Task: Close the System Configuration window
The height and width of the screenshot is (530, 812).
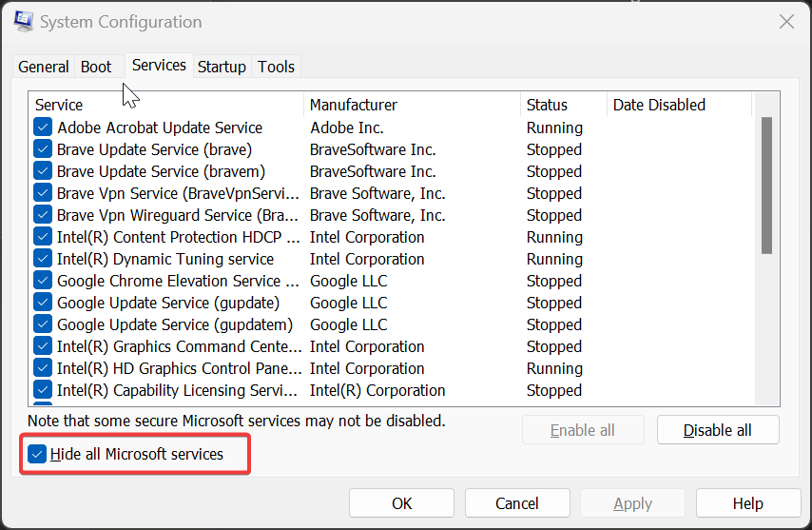Action: click(786, 22)
